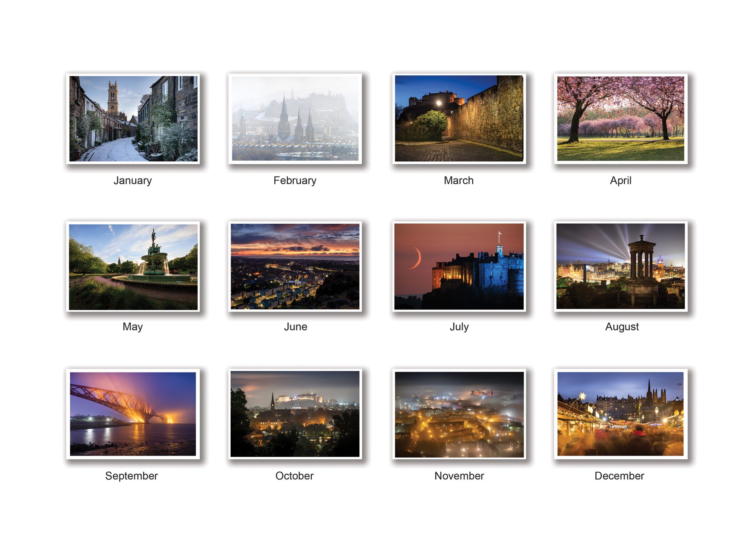Click the March castle wall photo
The height and width of the screenshot is (534, 756).
(x=459, y=118)
